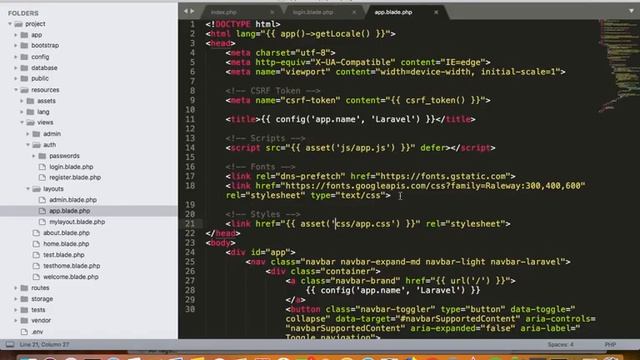This screenshot has height=360, width=640.
Task: Expand the config folder arrow
Action: pos(16,57)
